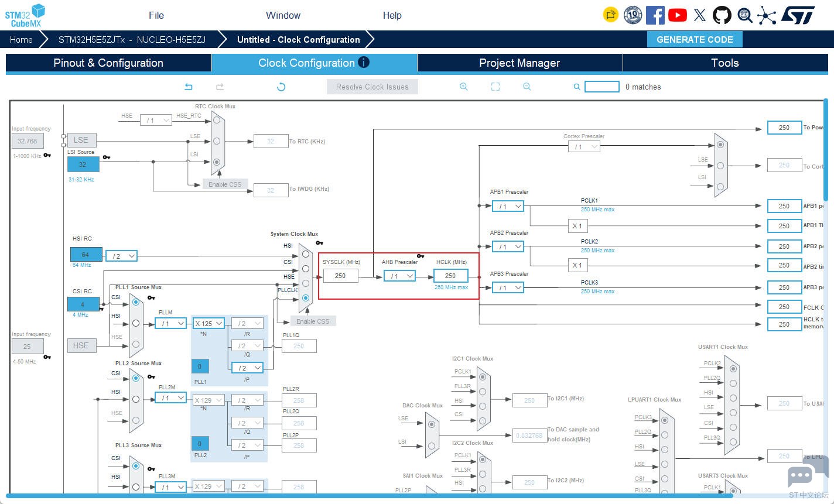Click the STM32CubeMX logo
This screenshot has width=834, height=504.
click(x=25, y=15)
